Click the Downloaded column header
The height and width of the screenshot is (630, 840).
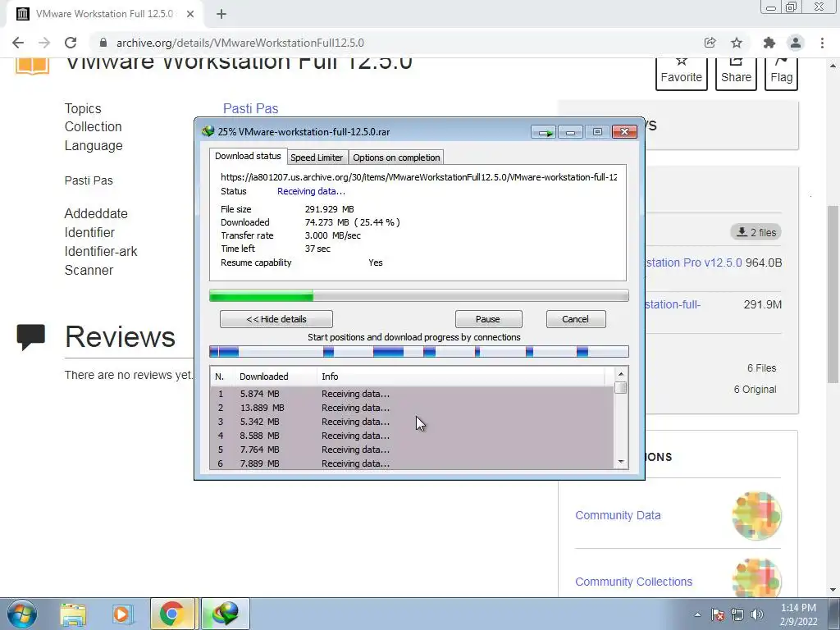(276, 377)
